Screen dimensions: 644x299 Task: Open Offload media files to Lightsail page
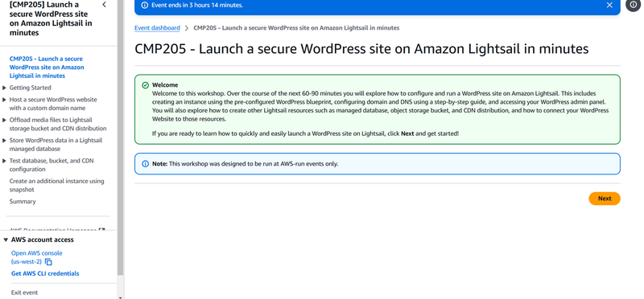[58, 125]
